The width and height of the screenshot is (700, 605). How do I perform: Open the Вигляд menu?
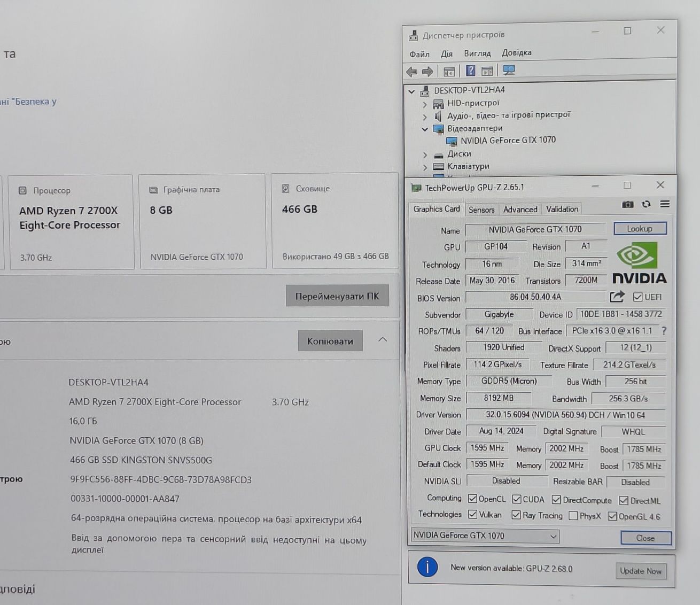477,53
